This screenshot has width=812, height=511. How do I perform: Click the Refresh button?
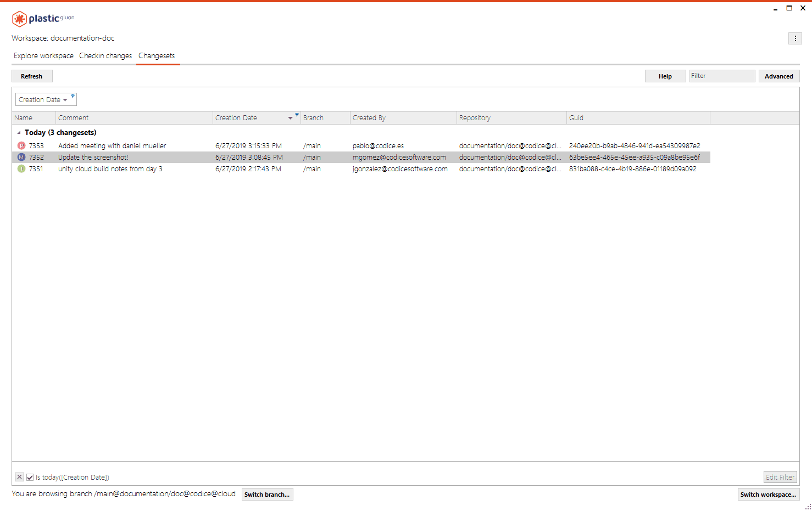32,76
